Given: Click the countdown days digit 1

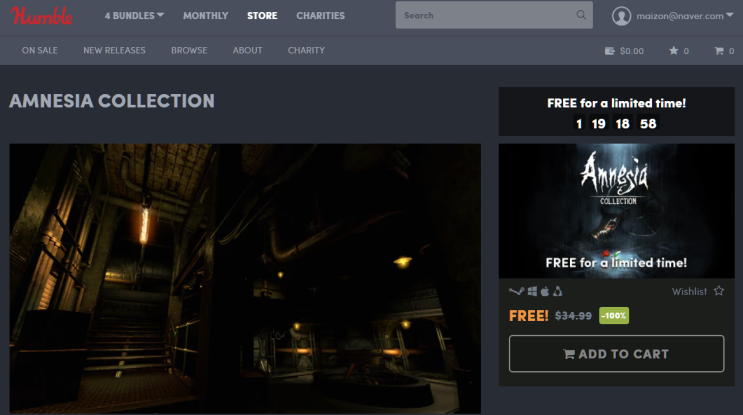Looking at the screenshot, I should (x=579, y=124).
